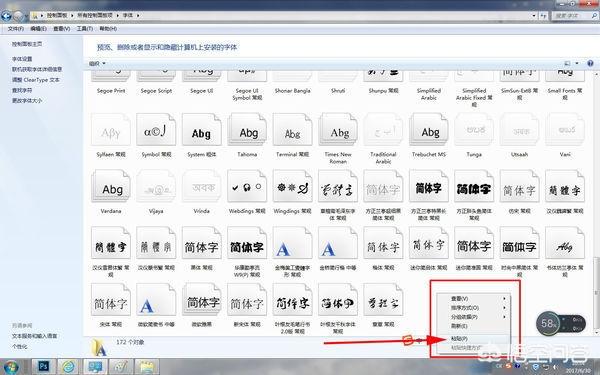Select the 微软雅黑 font icon
The height and width of the screenshot is (375, 600).
(x=202, y=300)
